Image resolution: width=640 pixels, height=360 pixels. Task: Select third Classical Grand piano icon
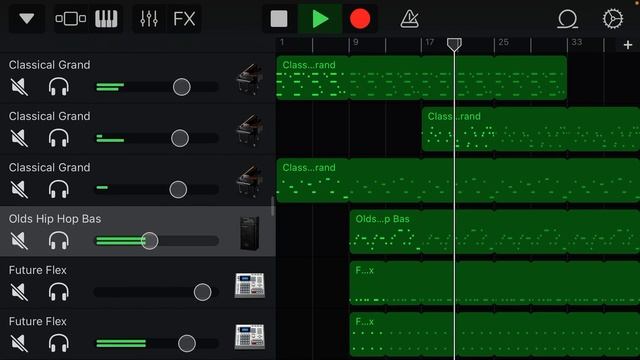click(x=250, y=182)
